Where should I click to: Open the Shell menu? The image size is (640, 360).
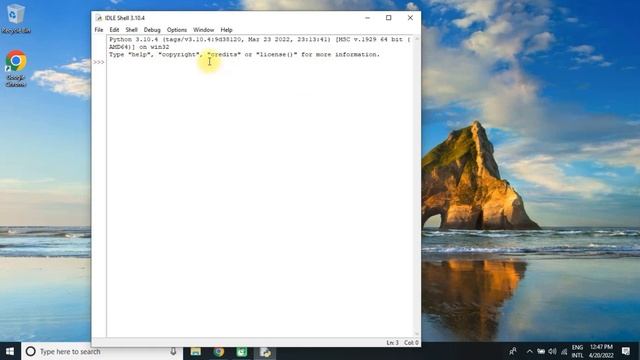[x=131, y=30]
